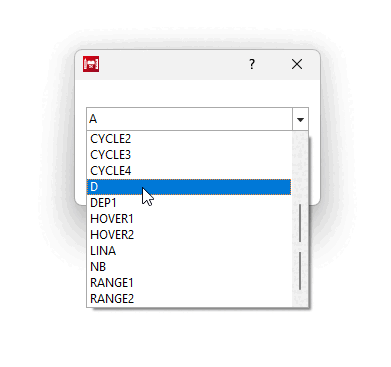Select CYCLE3 from the list
The width and height of the screenshot is (391, 367).
[189, 155]
